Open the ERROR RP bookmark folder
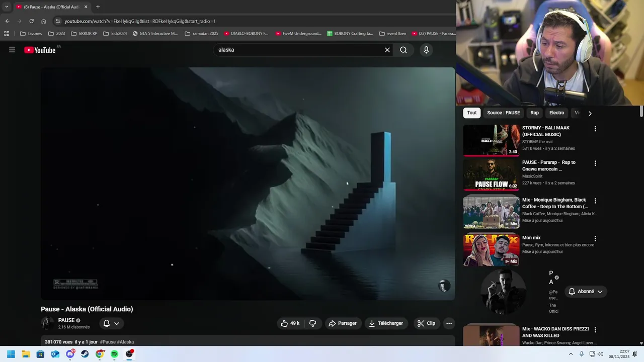 (x=84, y=34)
